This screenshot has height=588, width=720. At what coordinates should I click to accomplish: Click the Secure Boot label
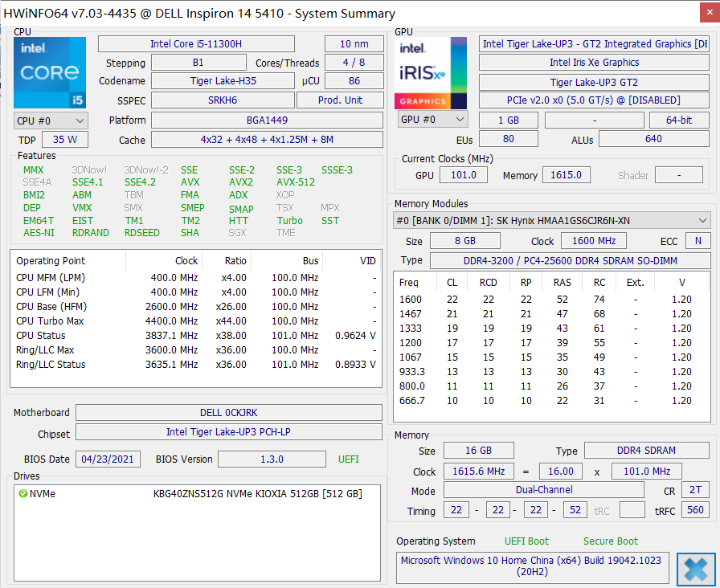(611, 541)
